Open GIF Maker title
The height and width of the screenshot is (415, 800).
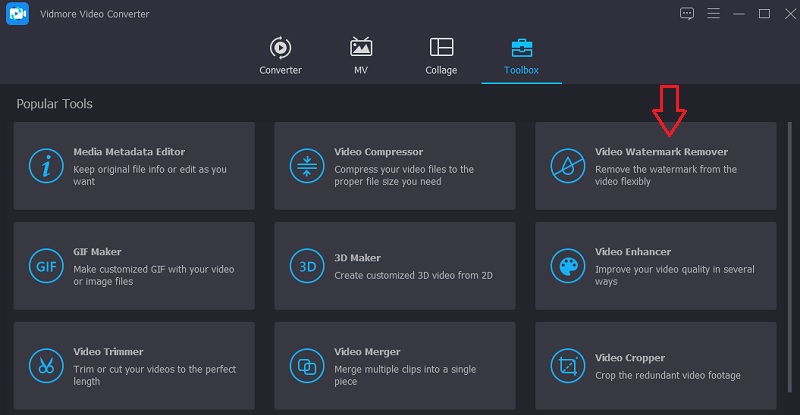97,252
